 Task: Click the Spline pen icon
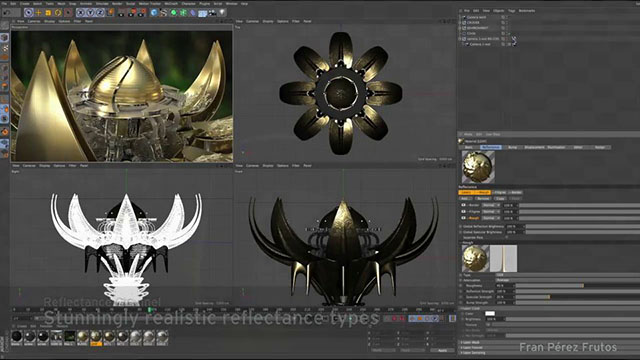coord(164,13)
